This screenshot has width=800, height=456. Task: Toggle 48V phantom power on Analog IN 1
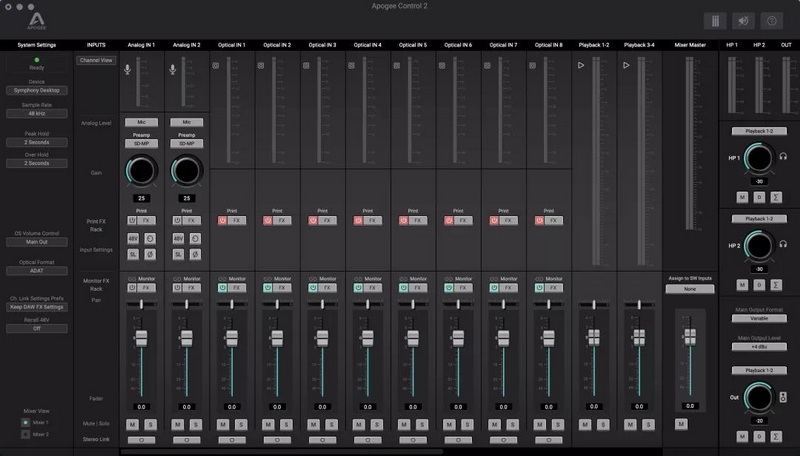133,238
